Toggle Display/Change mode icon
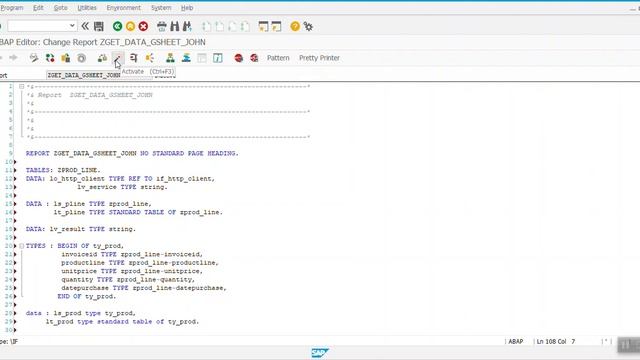 [x=34, y=58]
